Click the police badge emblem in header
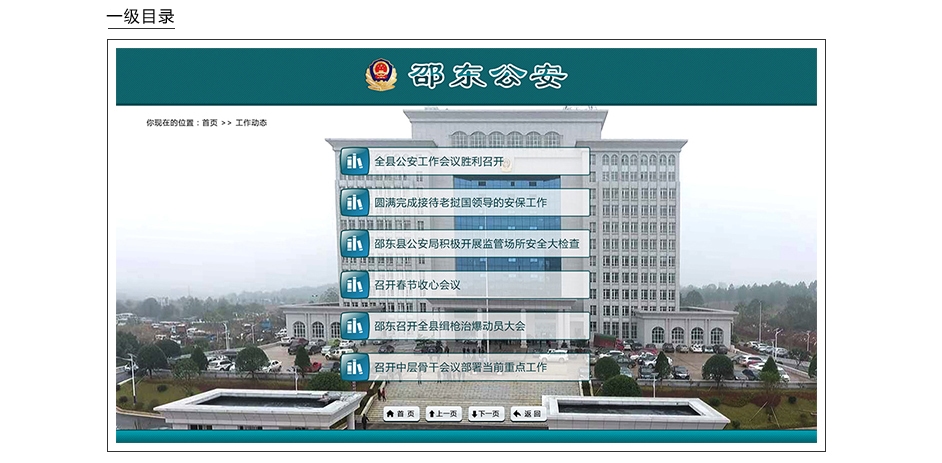Image resolution: width=942 pixels, height=463 pixels. point(381,76)
